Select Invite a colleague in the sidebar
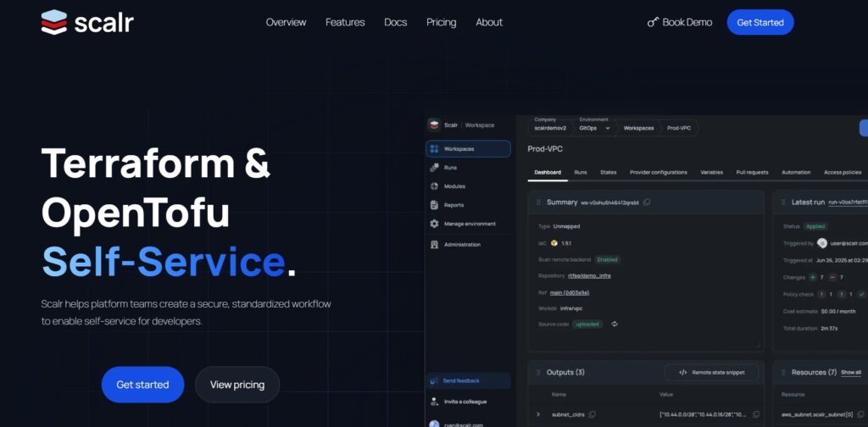This screenshot has width=868, height=427. (465, 402)
